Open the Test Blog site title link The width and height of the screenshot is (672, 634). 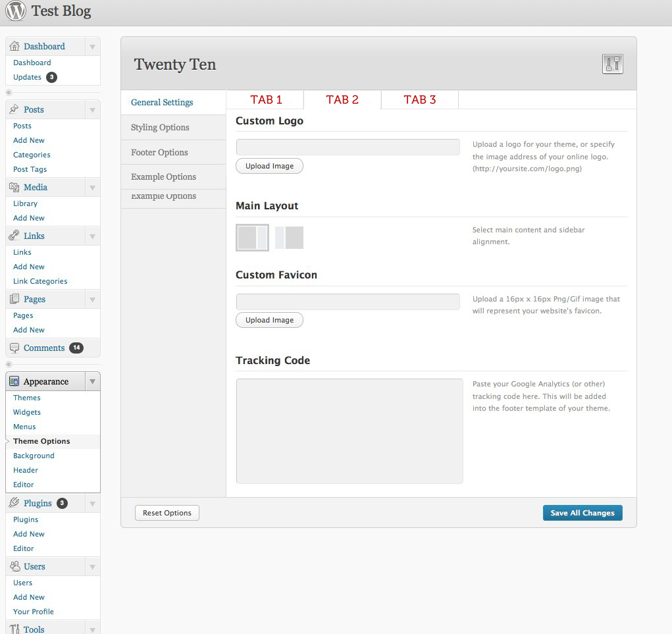click(x=61, y=11)
